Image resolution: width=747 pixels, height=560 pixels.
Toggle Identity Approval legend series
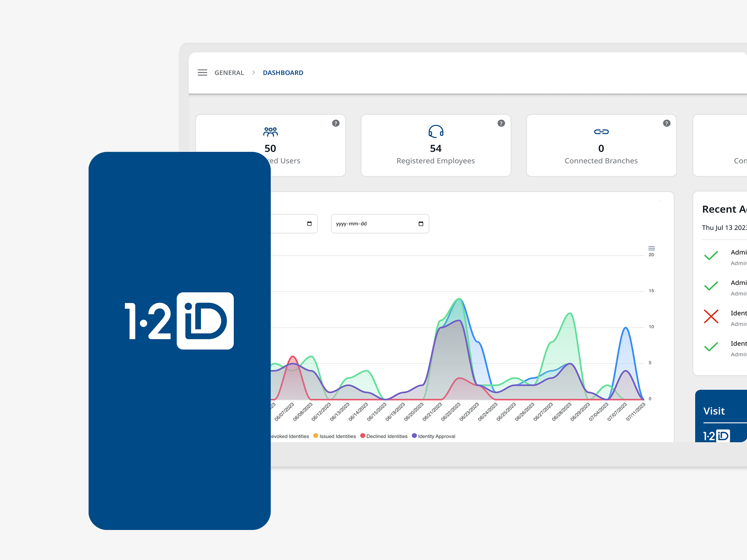434,436
